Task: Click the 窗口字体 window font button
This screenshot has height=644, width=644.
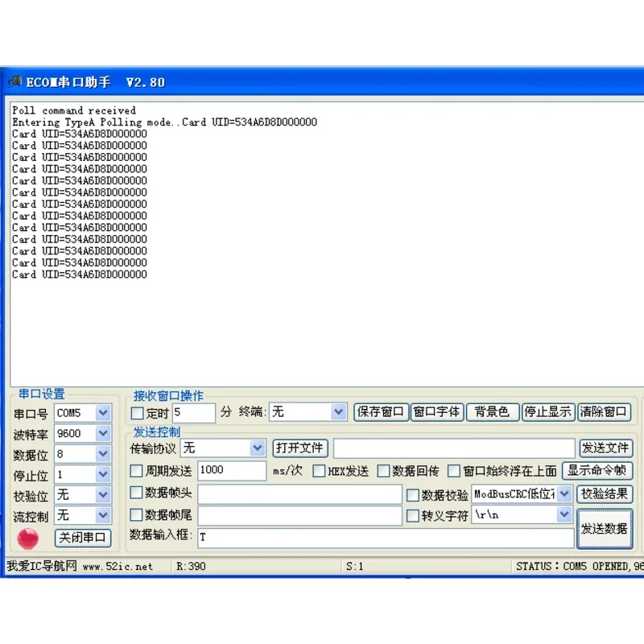Action: click(437, 411)
